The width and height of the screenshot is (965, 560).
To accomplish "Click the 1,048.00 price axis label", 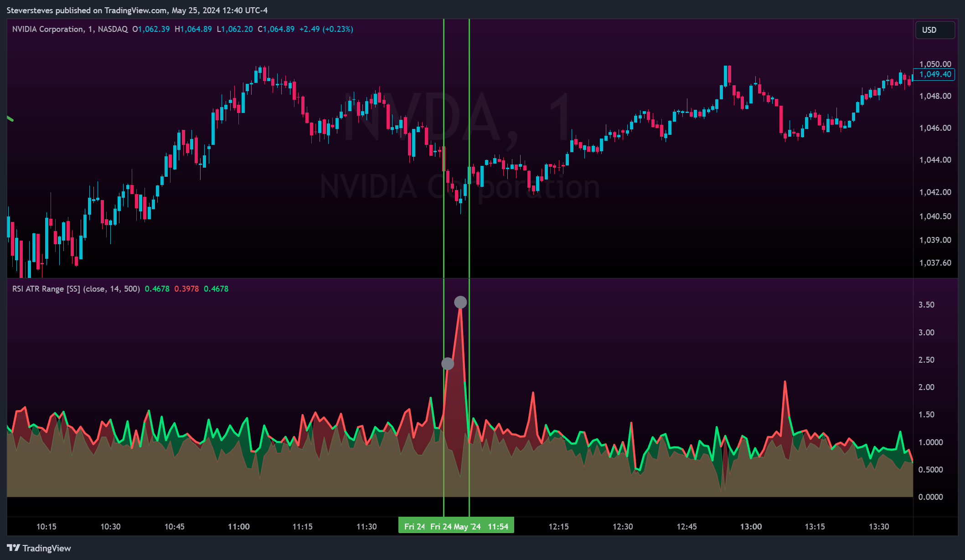I will point(935,96).
